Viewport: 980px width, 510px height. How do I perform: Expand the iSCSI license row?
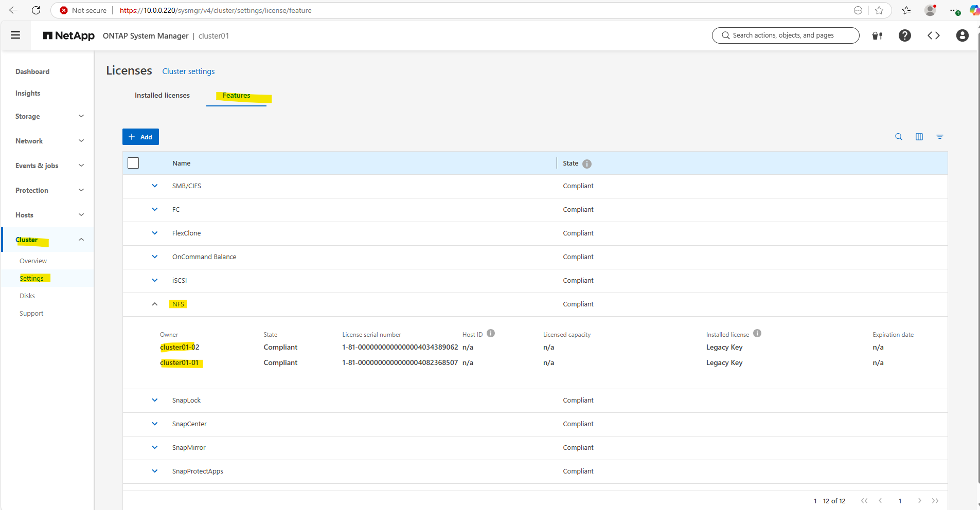pyautogui.click(x=155, y=280)
